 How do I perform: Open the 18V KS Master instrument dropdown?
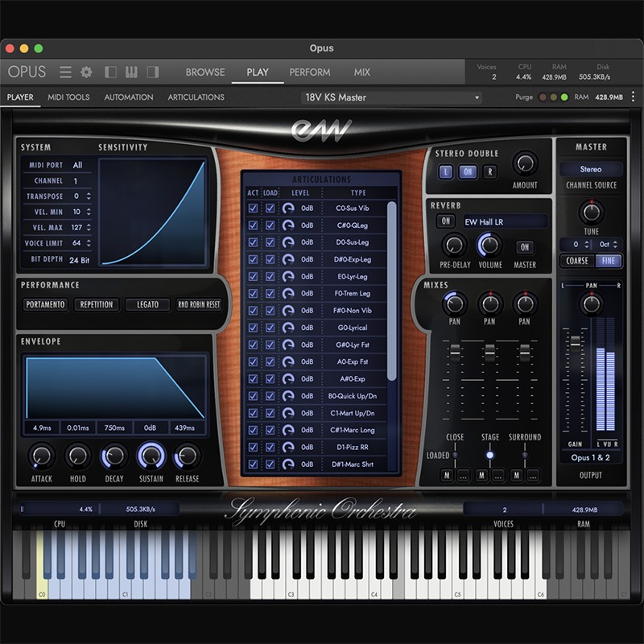coord(391,97)
